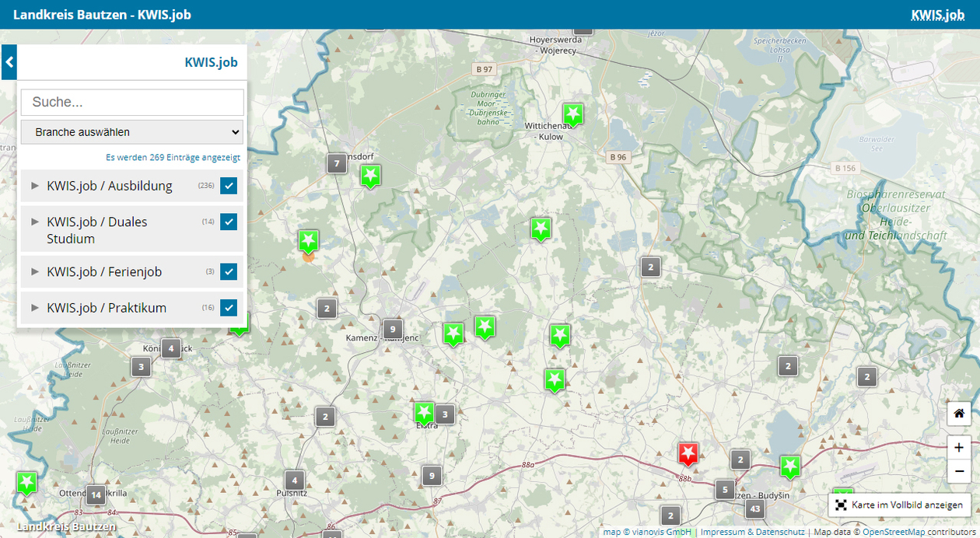
Task: Click the green star marker near Wittichenau
Action: [573, 115]
